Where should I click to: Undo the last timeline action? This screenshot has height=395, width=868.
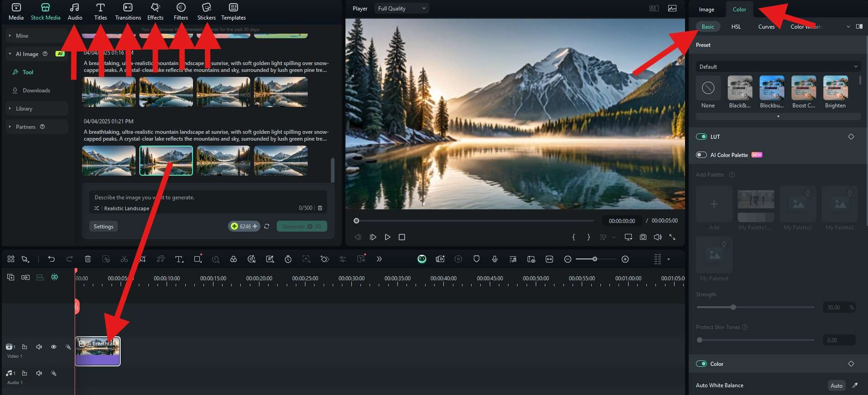51,259
